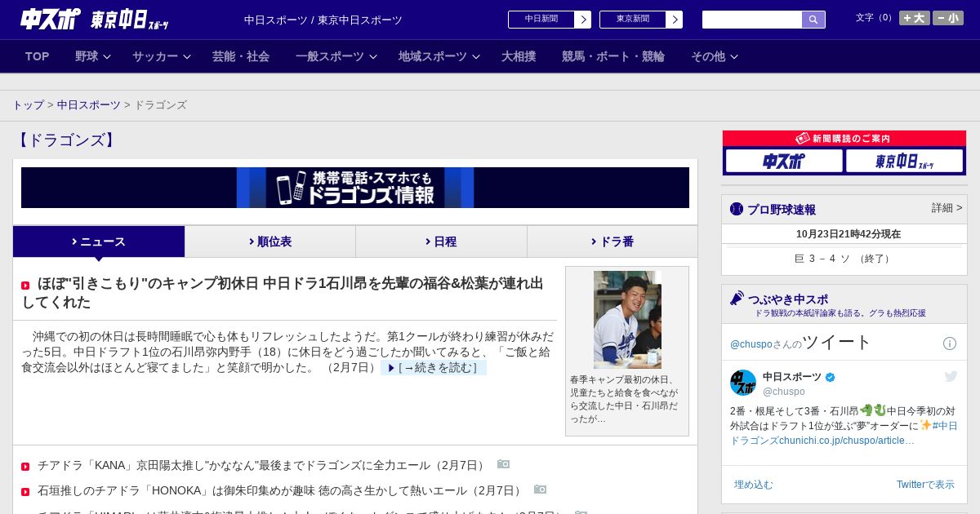
Task: Switch to the 順位表 tab
Action: coord(270,241)
